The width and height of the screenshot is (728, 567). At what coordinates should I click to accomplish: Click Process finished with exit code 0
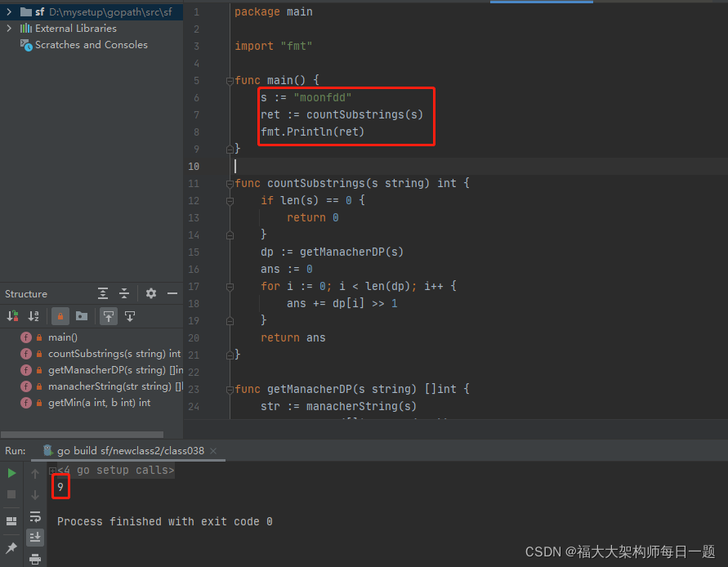pyautogui.click(x=165, y=521)
